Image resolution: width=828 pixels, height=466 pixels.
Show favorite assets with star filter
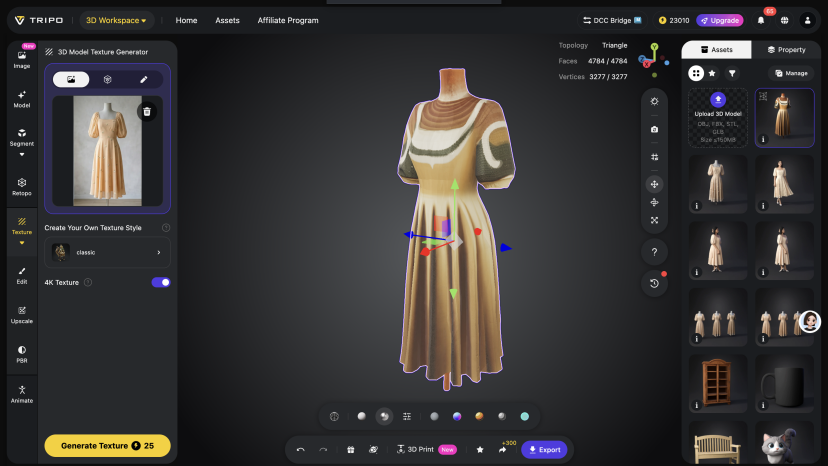(712, 73)
